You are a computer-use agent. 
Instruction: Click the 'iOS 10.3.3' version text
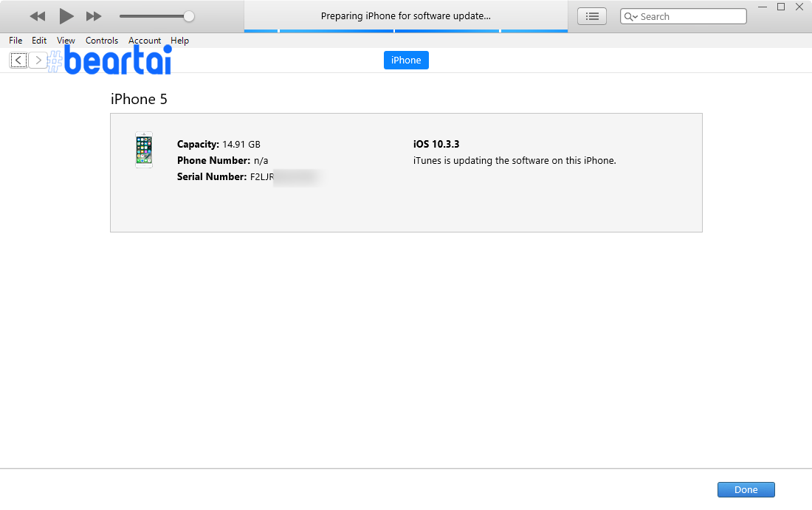point(436,145)
